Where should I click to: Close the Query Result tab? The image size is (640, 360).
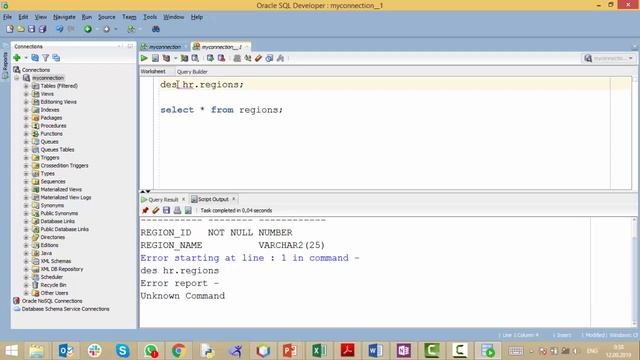pyautogui.click(x=183, y=199)
